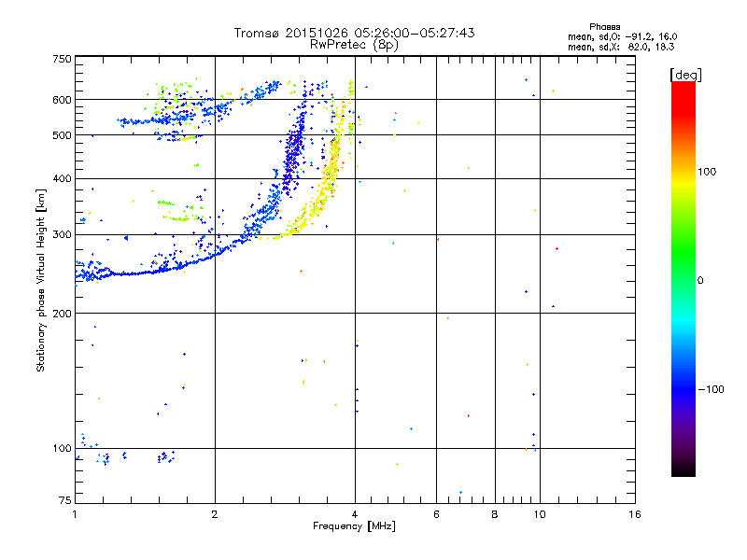Click the yellow band of the colorbar
This screenshot has height=560, width=747.
pyautogui.click(x=684, y=183)
